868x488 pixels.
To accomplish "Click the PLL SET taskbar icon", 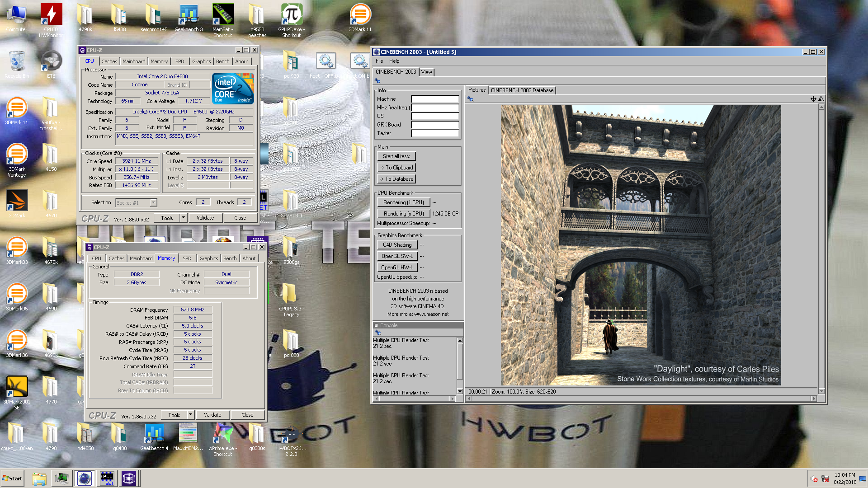I will click(107, 478).
